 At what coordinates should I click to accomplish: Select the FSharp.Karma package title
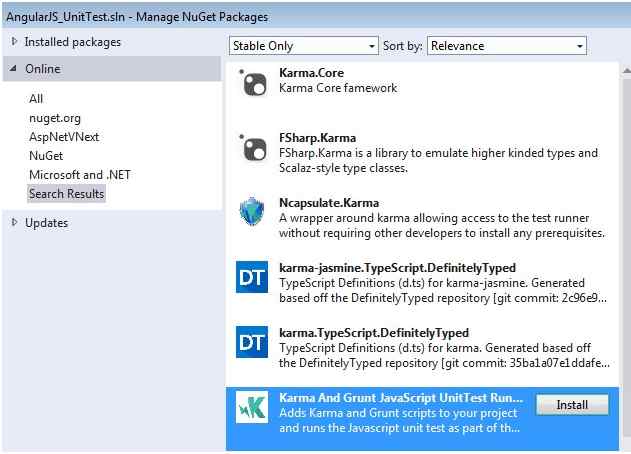pyautogui.click(x=318, y=138)
